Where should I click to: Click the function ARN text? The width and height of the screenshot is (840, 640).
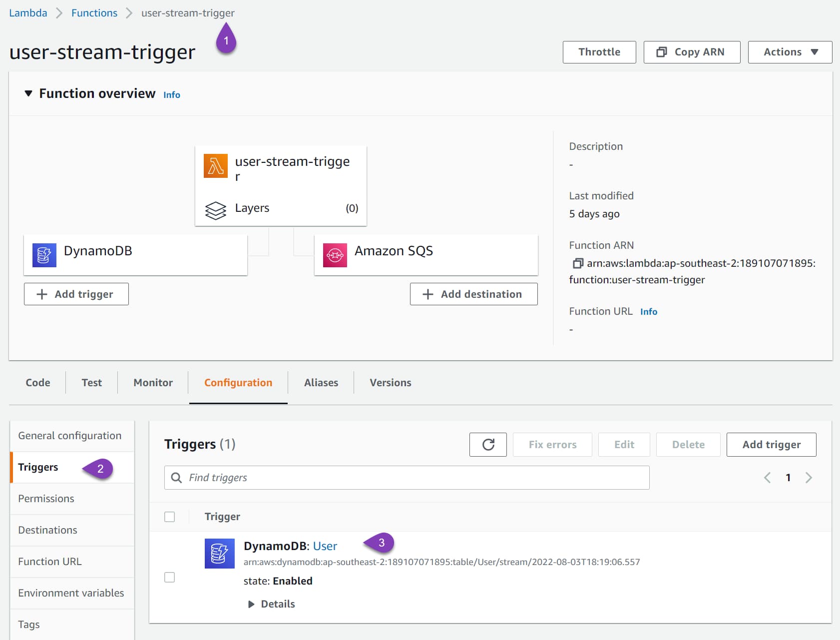[692, 271]
